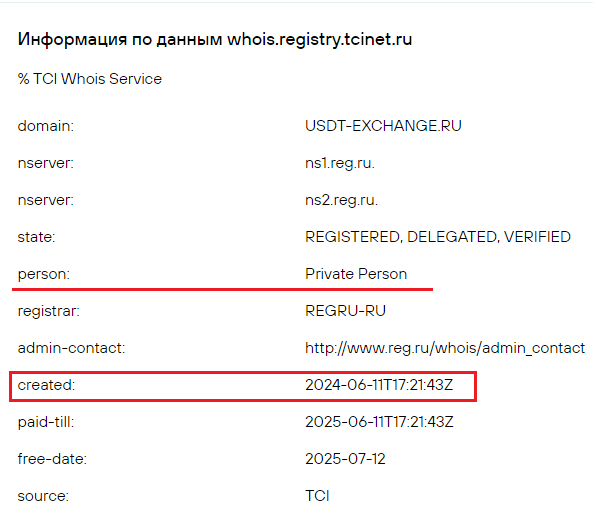Click the registrar field label
The width and height of the screenshot is (598, 520).
pos(49,311)
